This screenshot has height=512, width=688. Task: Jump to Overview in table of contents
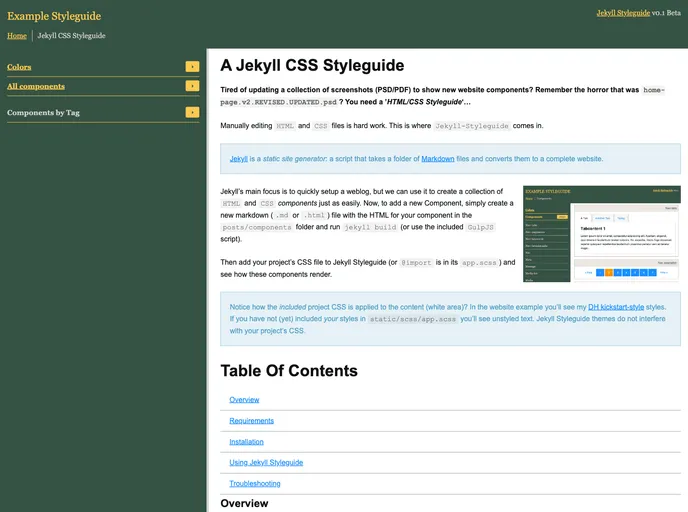244,400
